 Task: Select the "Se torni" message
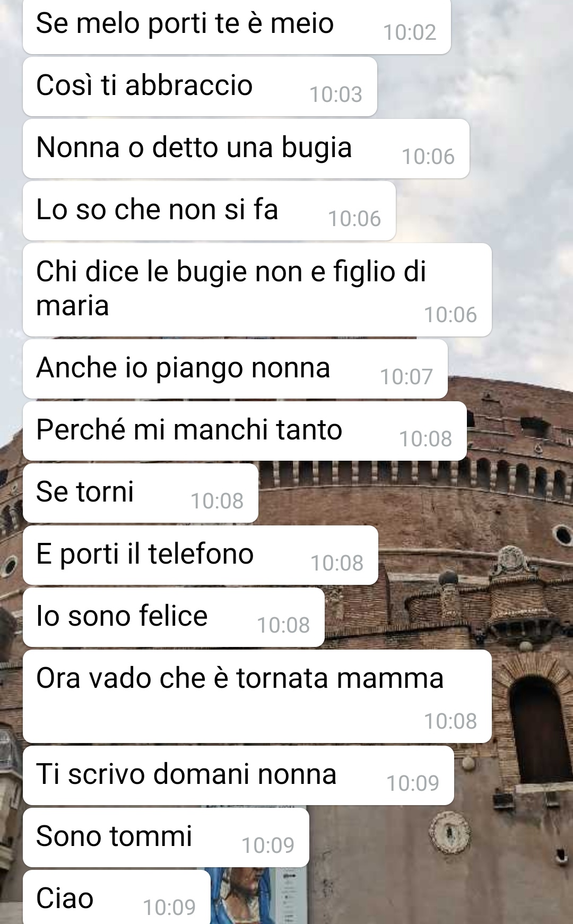141,493
